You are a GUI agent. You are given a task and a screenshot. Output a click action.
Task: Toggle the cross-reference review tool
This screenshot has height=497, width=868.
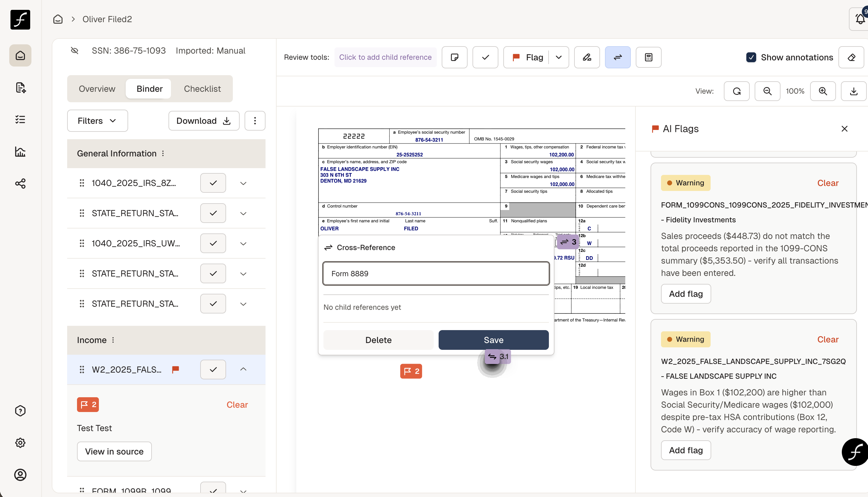click(x=618, y=57)
